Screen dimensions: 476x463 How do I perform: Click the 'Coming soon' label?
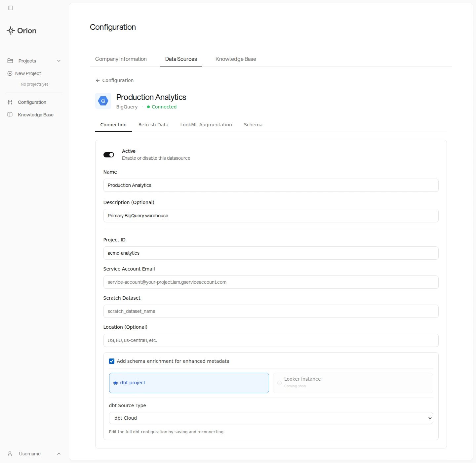pyautogui.click(x=295, y=386)
